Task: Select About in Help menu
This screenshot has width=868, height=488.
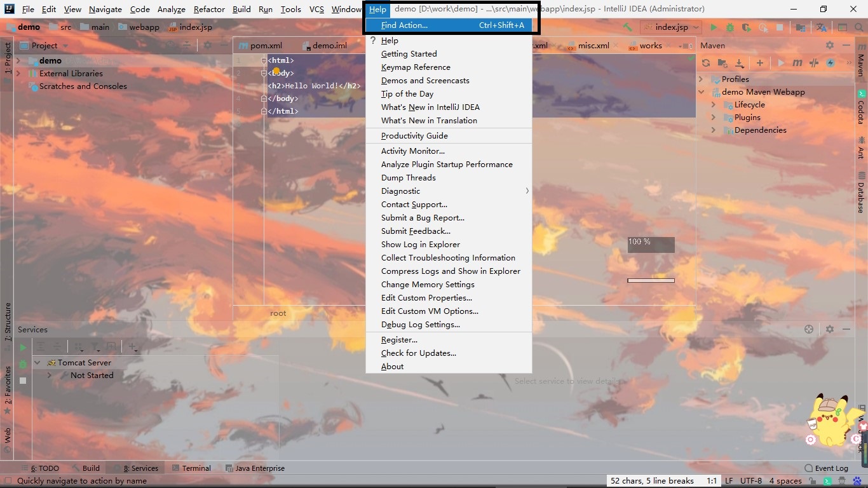Action: tap(449, 366)
